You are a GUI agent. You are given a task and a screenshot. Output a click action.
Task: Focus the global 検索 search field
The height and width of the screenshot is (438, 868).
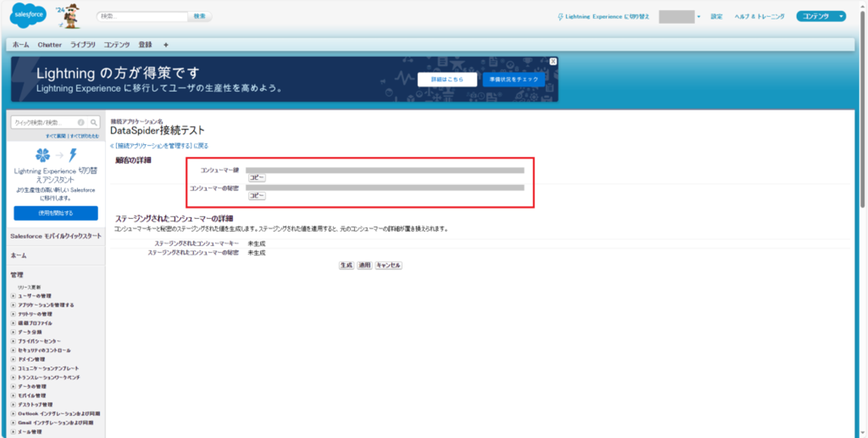pos(142,16)
